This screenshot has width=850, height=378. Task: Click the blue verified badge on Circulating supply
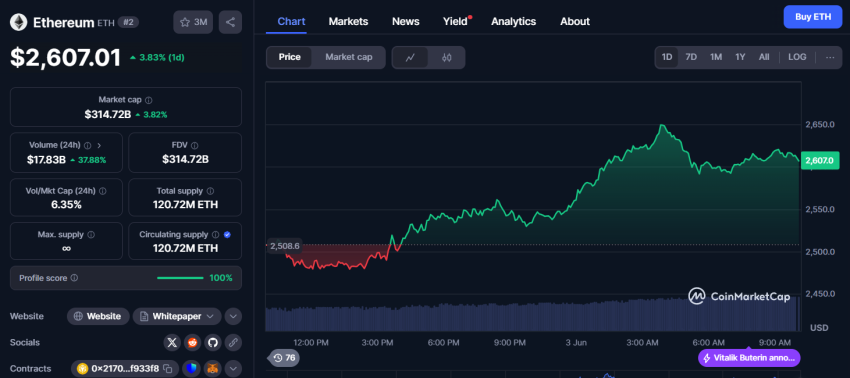click(227, 235)
